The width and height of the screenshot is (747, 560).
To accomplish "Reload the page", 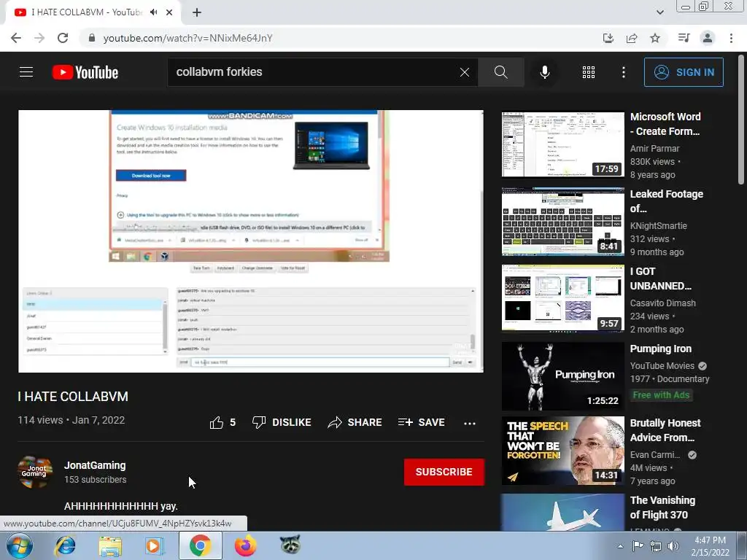I will [x=63, y=38].
